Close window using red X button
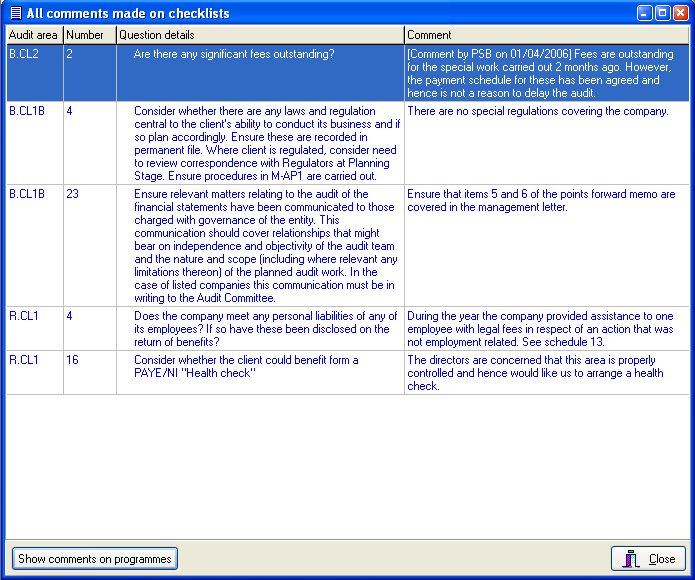The width and height of the screenshot is (695, 580). [x=680, y=13]
